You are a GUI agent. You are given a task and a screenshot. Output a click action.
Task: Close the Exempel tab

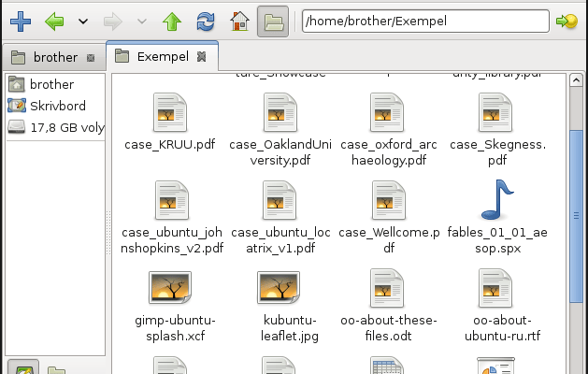201,57
